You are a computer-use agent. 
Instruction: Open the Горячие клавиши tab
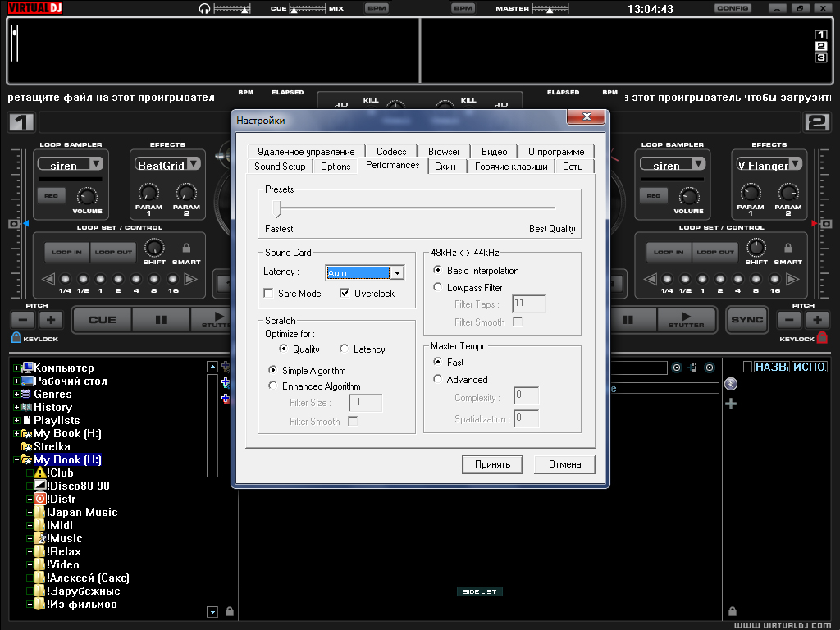[511, 167]
